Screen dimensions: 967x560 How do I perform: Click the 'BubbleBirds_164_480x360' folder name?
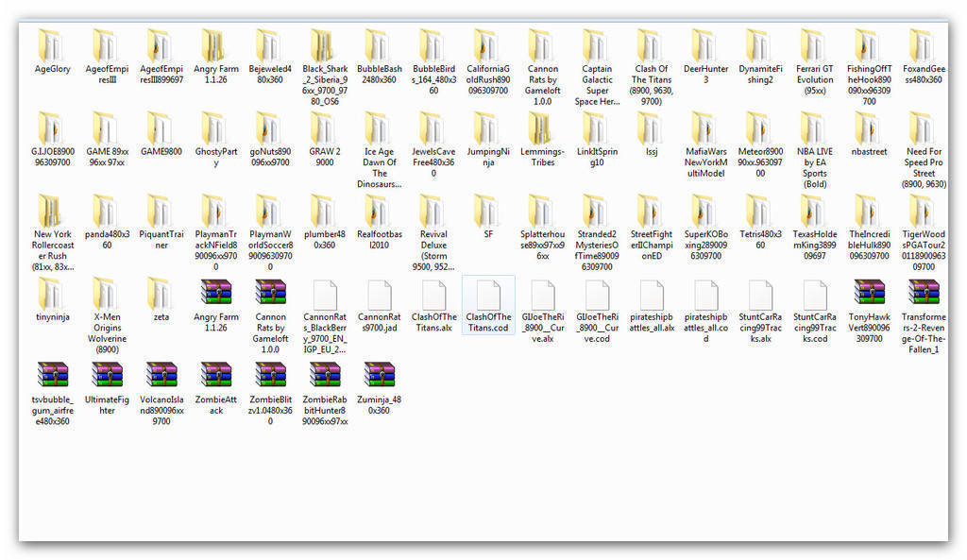click(x=433, y=79)
